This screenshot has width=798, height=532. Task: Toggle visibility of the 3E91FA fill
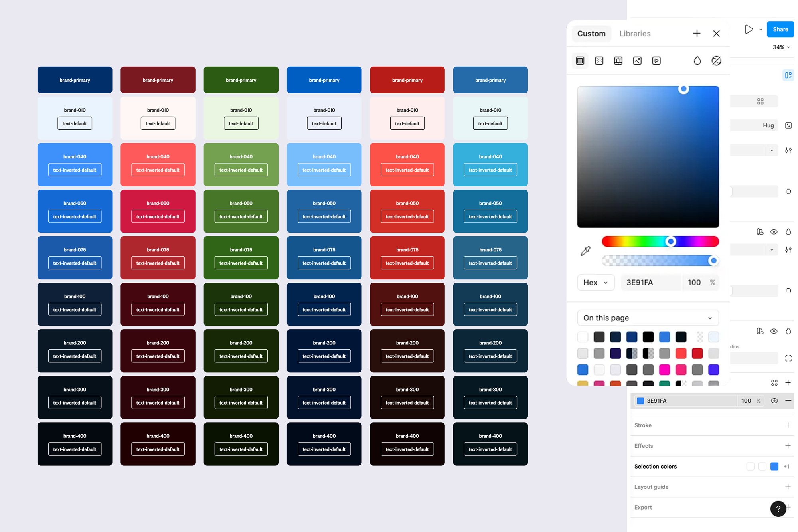[774, 401]
